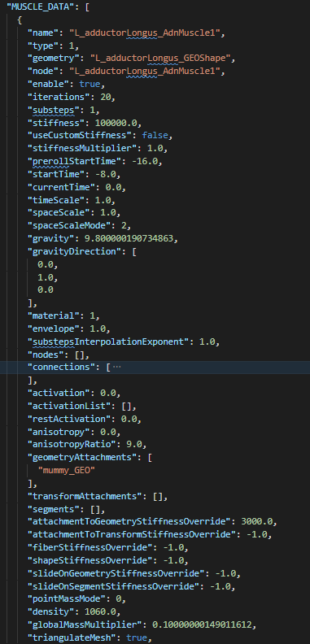
Task: Click the "useCustomStiffness" false value
Action: coord(155,135)
